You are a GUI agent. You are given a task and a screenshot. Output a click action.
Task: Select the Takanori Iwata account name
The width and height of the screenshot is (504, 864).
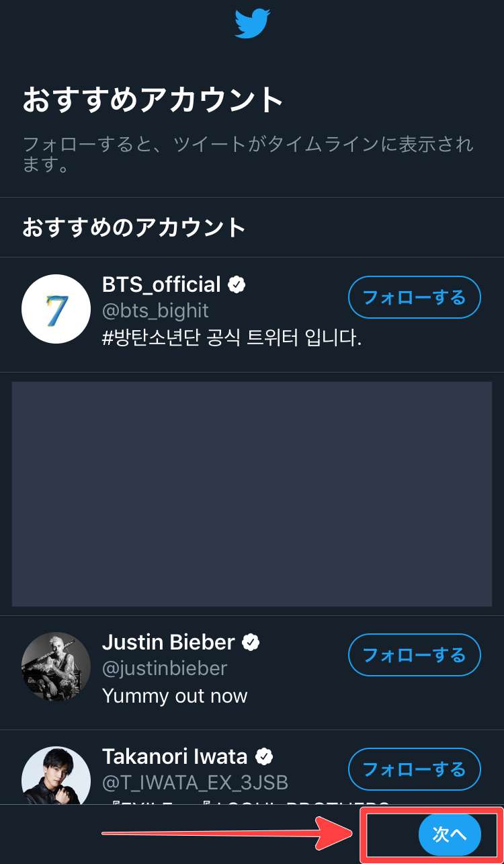click(x=175, y=757)
